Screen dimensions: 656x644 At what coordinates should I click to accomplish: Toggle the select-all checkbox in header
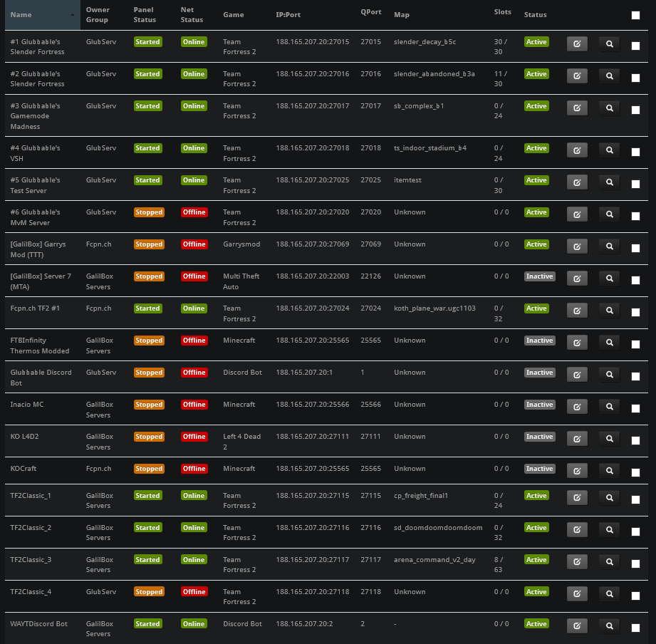635,15
